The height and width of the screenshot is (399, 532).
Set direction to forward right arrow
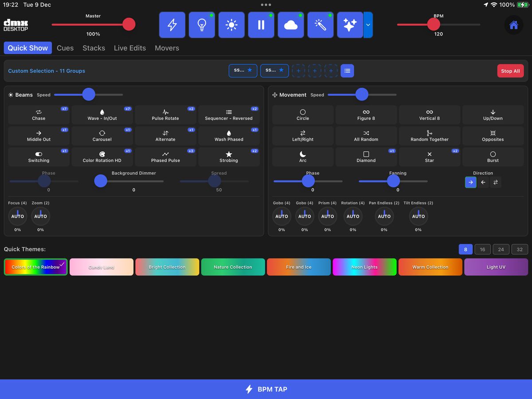click(471, 182)
